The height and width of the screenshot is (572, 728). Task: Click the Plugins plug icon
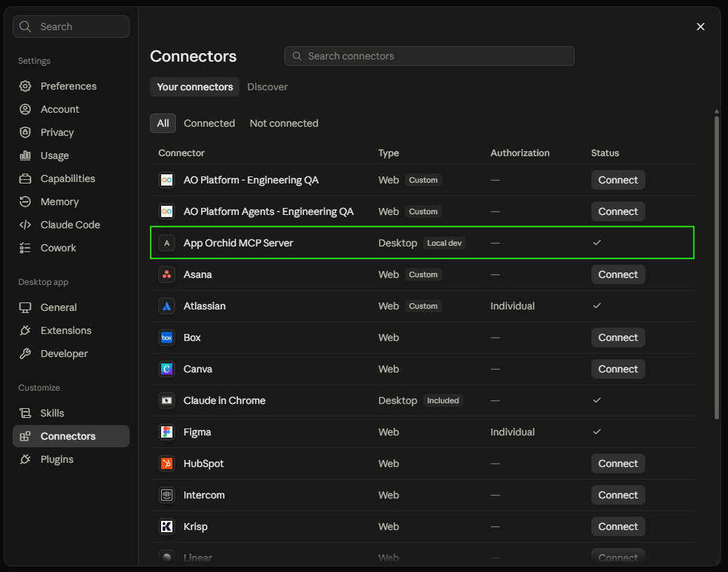[25, 460]
